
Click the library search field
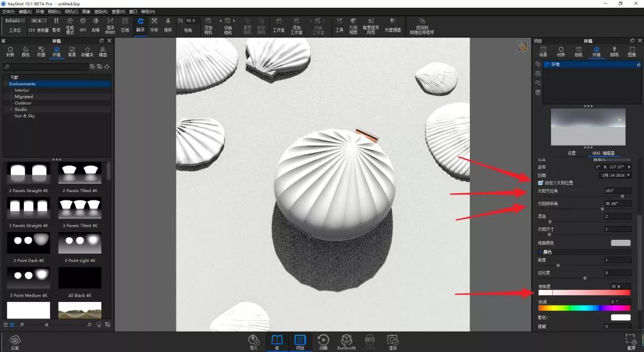point(45,67)
